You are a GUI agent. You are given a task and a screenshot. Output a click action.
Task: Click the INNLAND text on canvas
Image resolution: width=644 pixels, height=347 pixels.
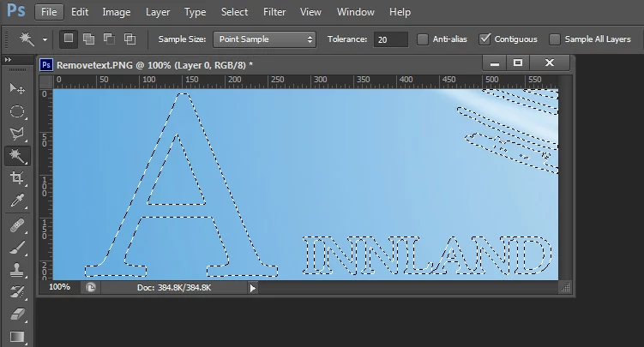(x=427, y=255)
